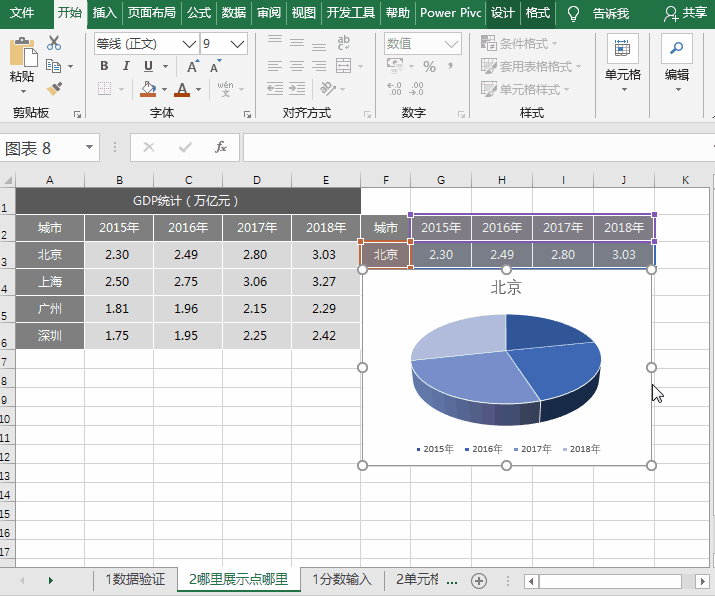This screenshot has height=596, width=715.
Task: Open the underline style dropdown arrow
Action: pos(165,67)
